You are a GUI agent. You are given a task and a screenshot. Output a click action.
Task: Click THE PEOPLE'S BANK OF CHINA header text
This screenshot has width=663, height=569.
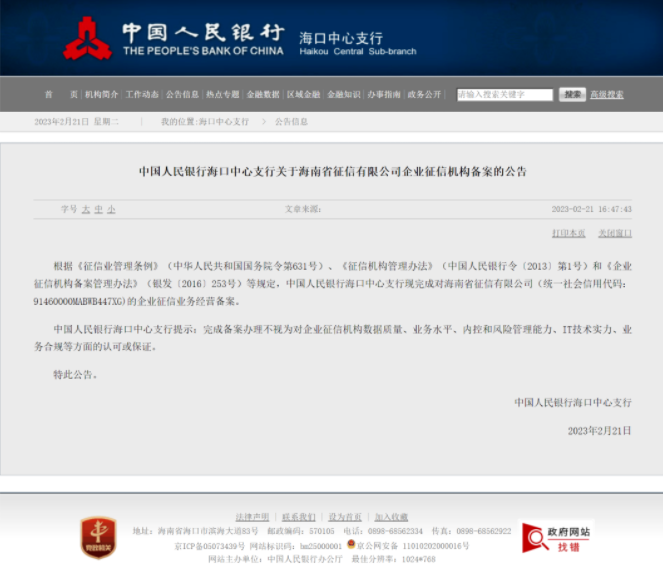pyautogui.click(x=203, y=51)
